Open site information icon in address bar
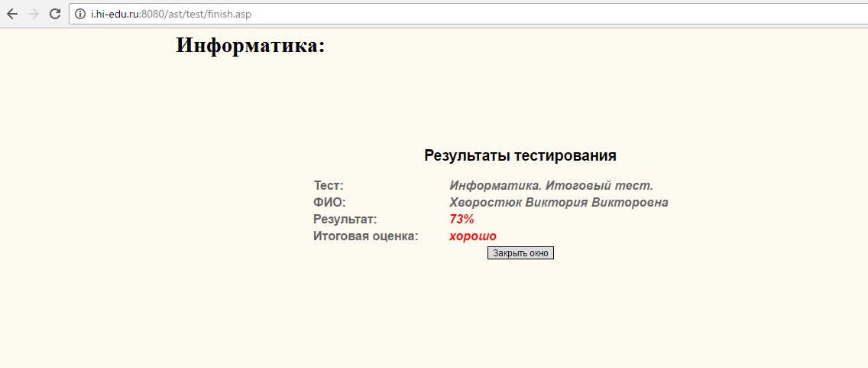868x368 pixels. pyautogui.click(x=79, y=14)
